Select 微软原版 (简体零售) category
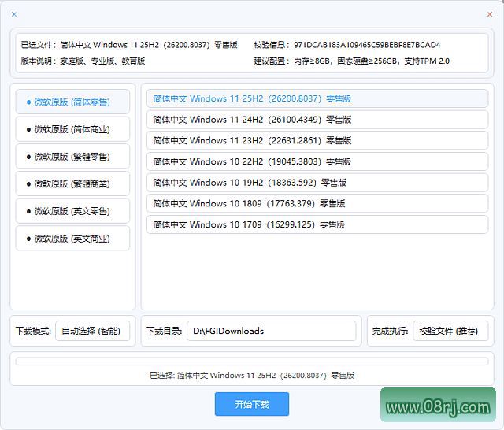504x430 pixels. click(x=72, y=102)
